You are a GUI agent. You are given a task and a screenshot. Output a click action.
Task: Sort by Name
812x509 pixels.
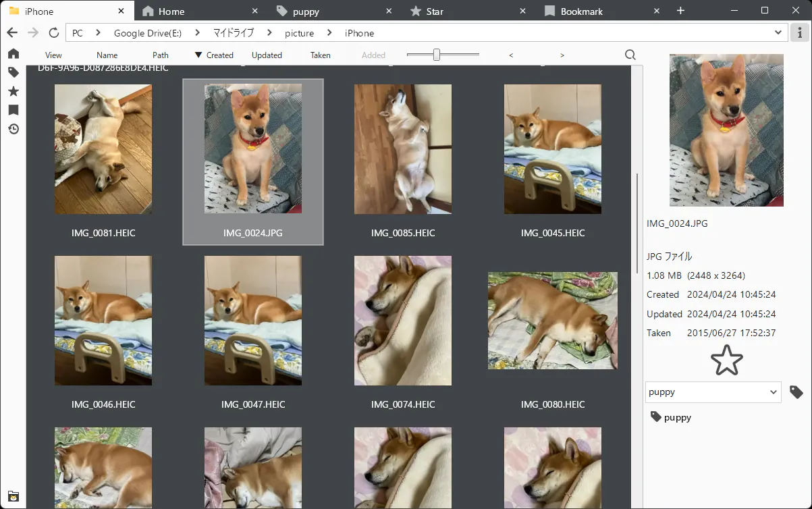click(107, 55)
